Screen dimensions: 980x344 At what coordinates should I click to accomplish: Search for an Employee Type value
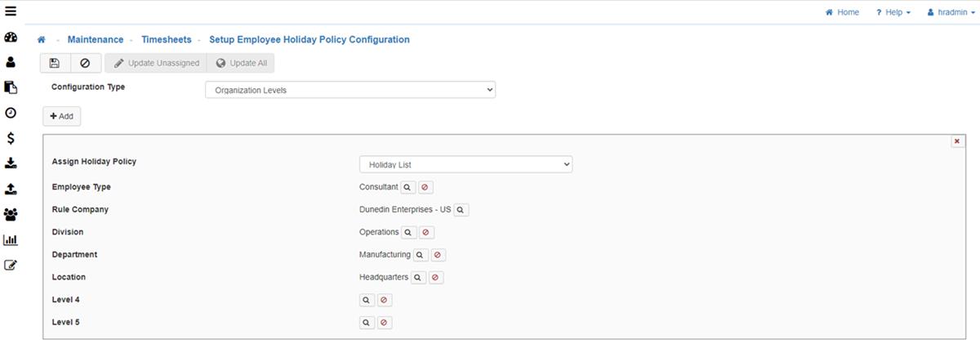coord(408,187)
